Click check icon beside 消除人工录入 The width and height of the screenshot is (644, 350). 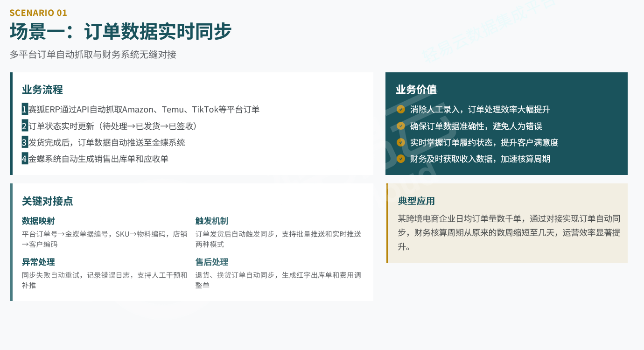(400, 109)
